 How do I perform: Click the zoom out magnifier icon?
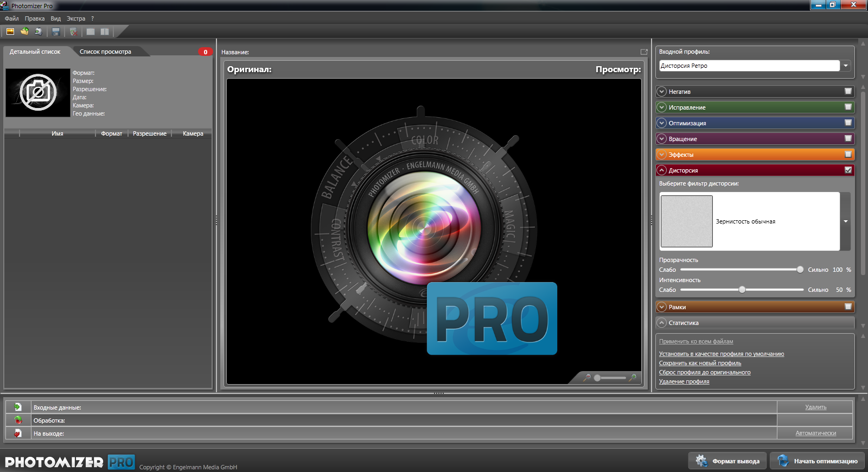[586, 378]
